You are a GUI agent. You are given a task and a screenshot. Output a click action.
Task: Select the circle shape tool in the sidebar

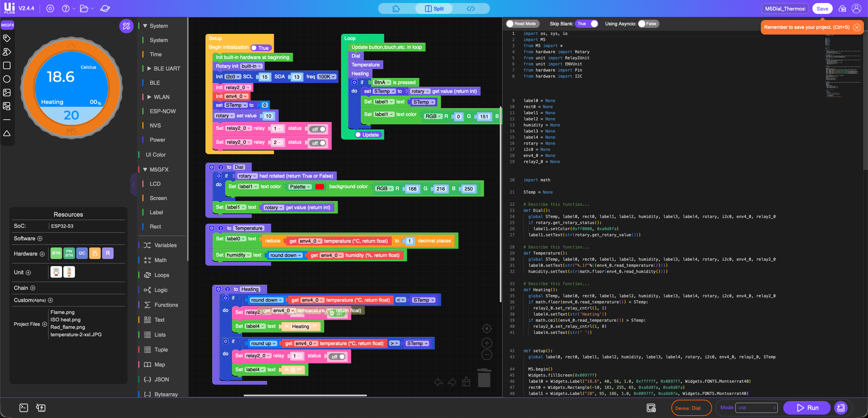point(7,79)
